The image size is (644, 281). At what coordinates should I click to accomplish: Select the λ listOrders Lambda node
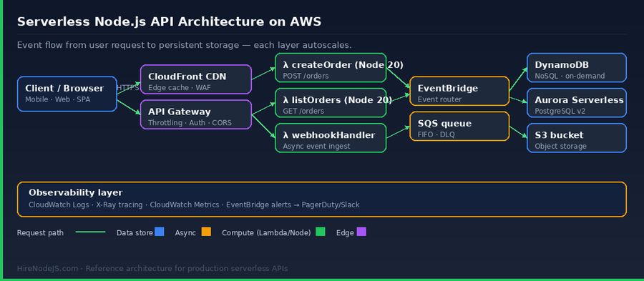[x=331, y=102]
